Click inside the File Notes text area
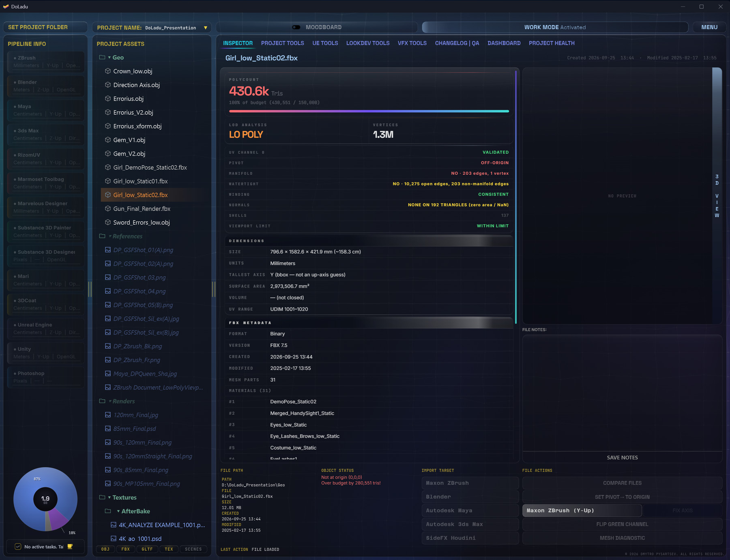The height and width of the screenshot is (560, 730). (x=622, y=393)
